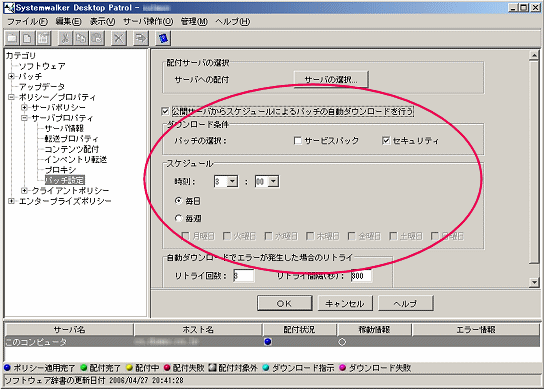
Task: Expand the サーバポリシー tree node
Action: pos(24,107)
